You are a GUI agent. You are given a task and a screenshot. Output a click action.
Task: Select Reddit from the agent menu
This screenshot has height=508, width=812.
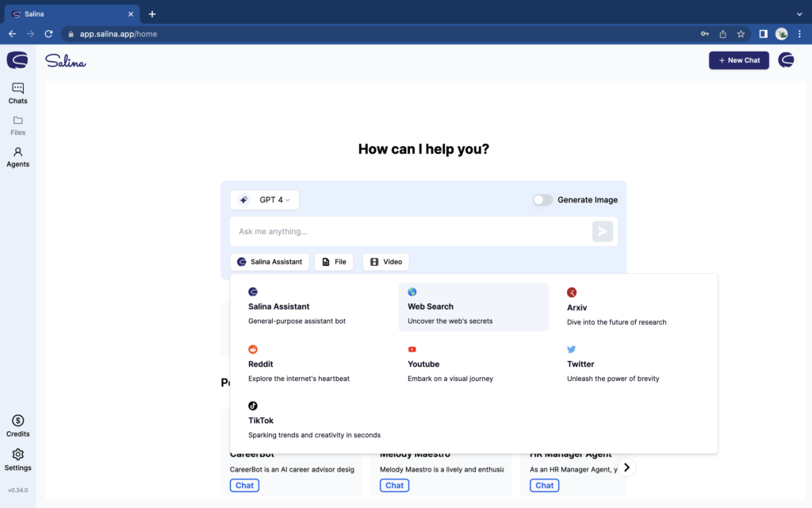coord(314,364)
